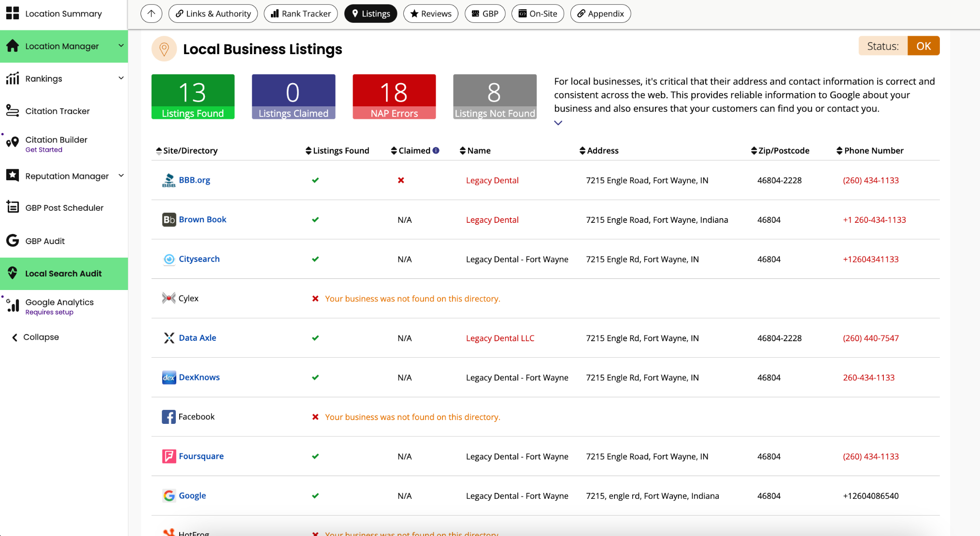The image size is (980, 536).
Task: Click the red X in BBB.org Claimed cell
Action: point(401,180)
